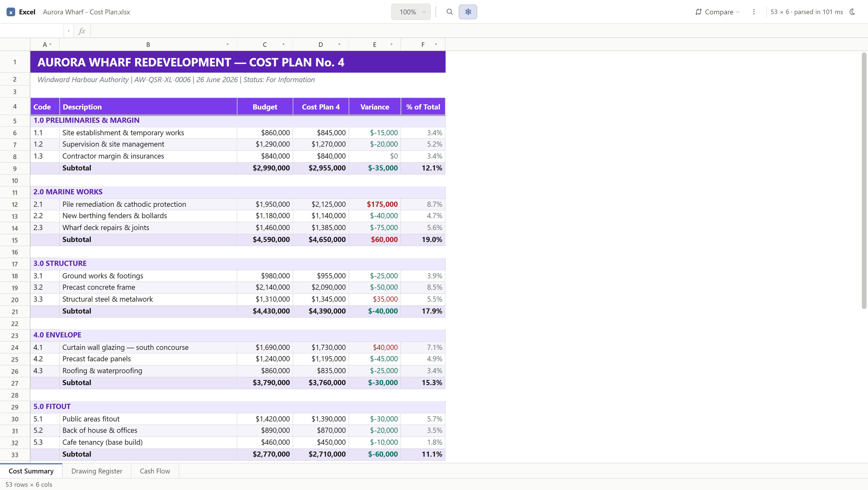Click the 53 rows × 6 cols status text
Viewport: 868px width, 490px height.
click(x=29, y=485)
